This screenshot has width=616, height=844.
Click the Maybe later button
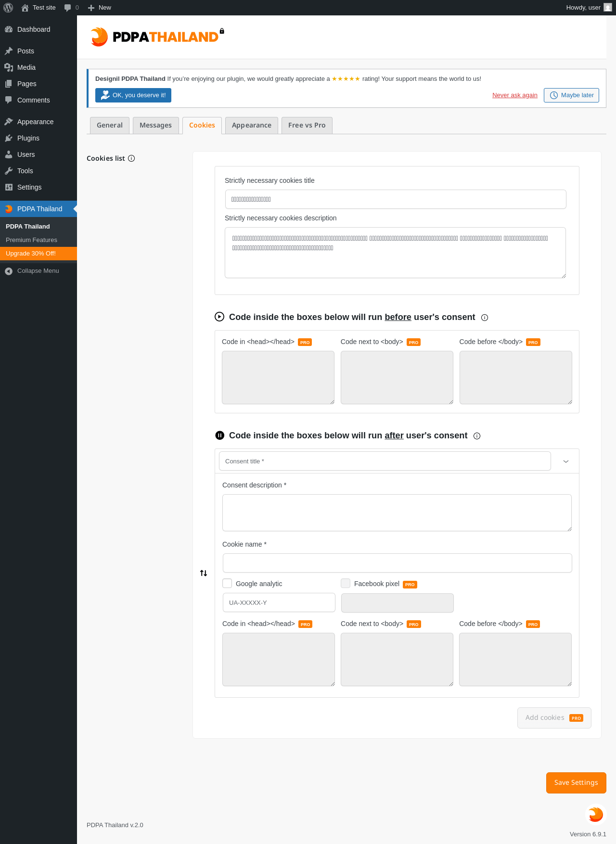(572, 95)
